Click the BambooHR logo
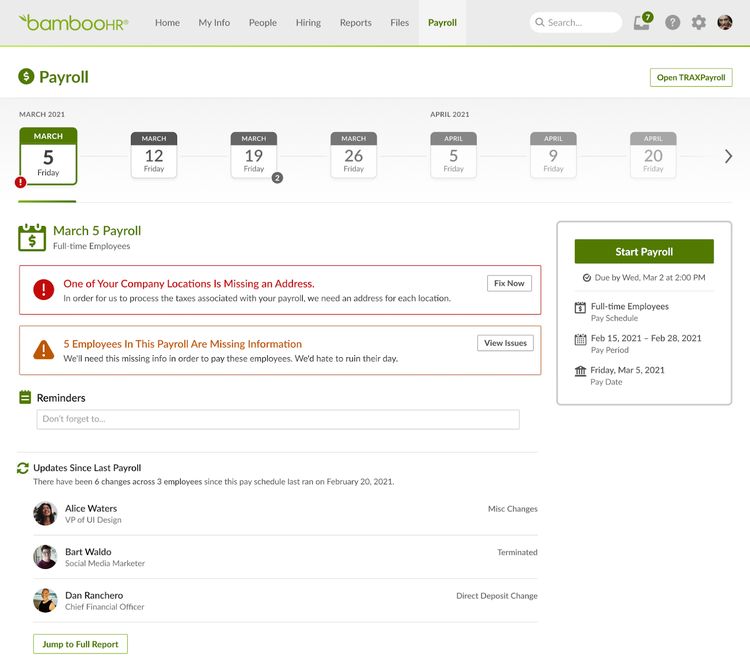 [x=73, y=23]
